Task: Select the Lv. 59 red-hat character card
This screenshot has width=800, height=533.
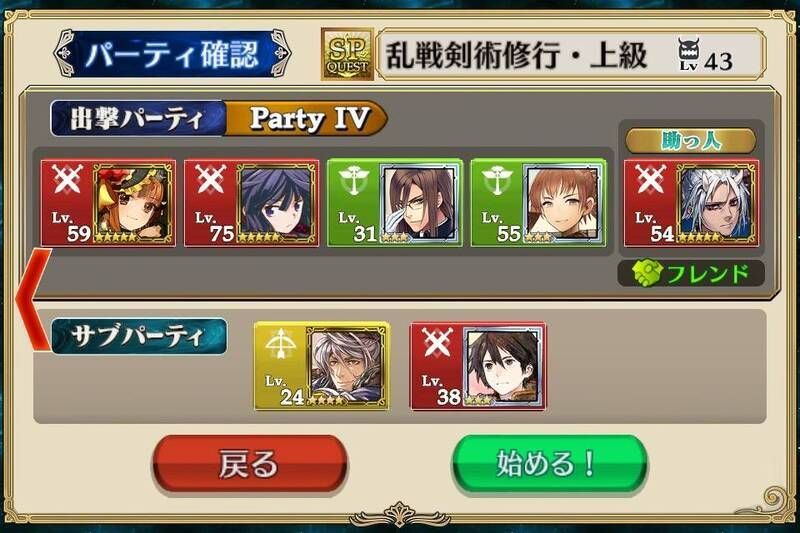Action: (108, 203)
